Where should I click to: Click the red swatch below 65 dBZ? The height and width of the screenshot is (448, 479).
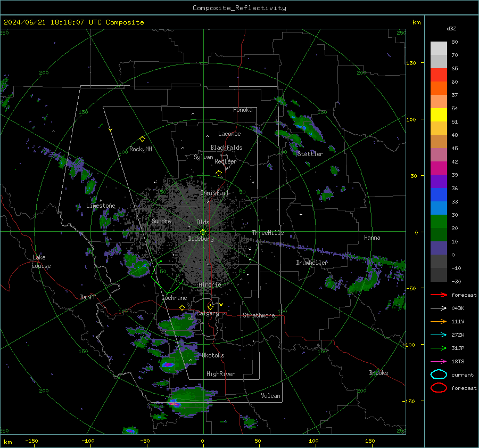pos(439,75)
